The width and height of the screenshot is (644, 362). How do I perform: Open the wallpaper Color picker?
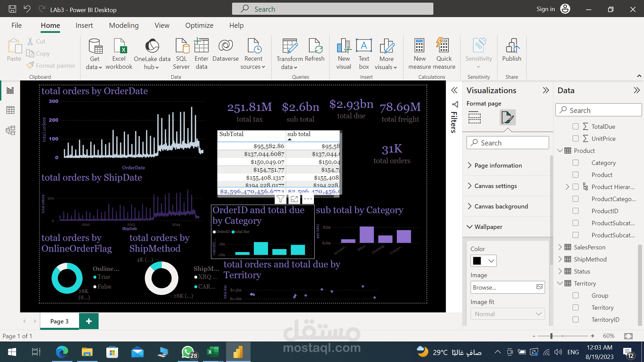click(x=483, y=261)
